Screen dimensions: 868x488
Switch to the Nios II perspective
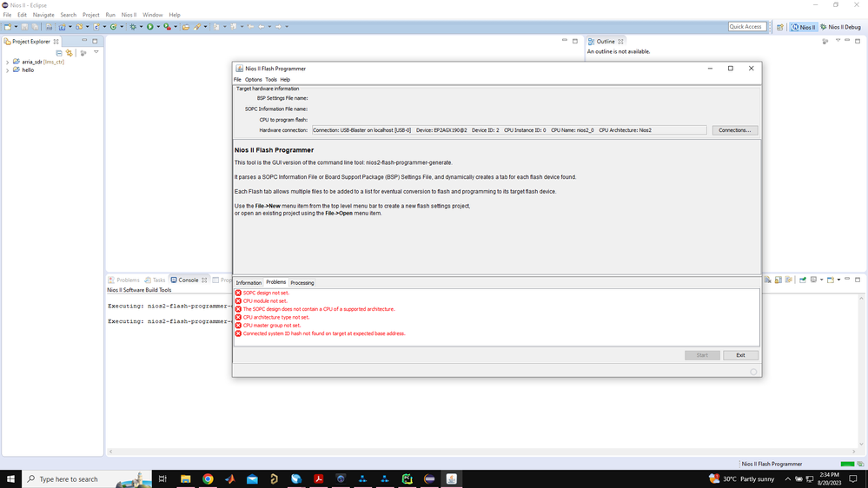[x=803, y=27]
